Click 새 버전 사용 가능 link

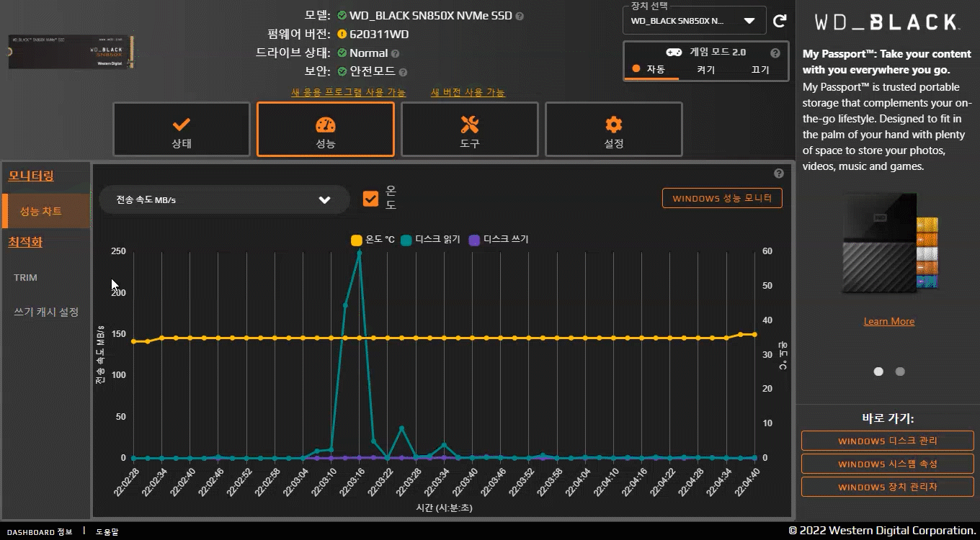coord(468,92)
